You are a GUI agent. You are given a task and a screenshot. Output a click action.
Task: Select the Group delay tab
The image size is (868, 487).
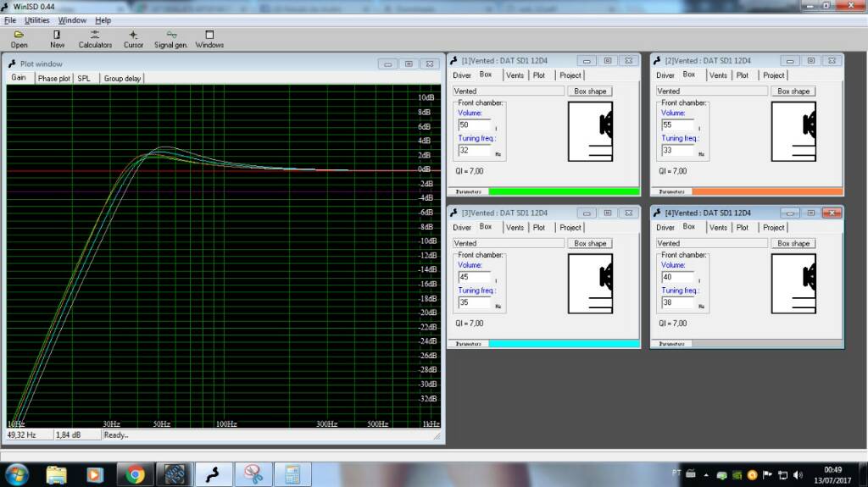click(x=123, y=78)
